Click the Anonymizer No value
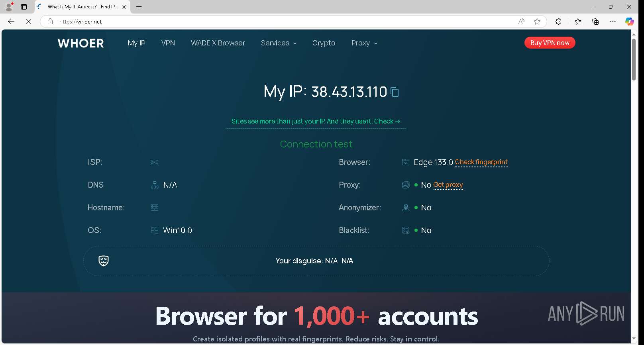Image resolution: width=644 pixels, height=345 pixels. [426, 208]
